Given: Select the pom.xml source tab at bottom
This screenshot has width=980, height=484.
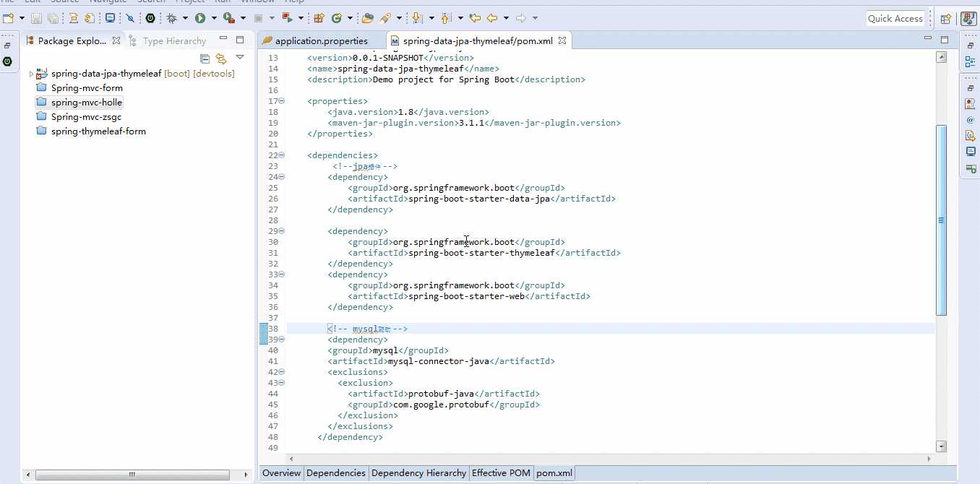Looking at the screenshot, I should [554, 473].
